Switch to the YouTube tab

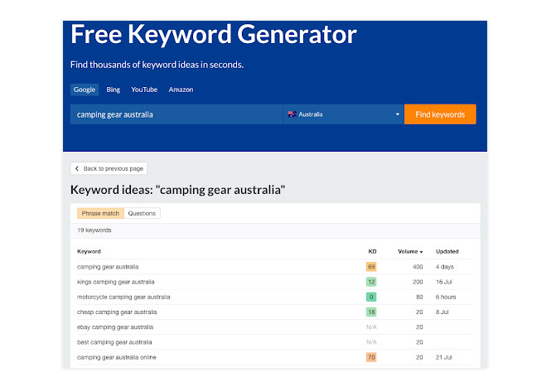click(x=144, y=90)
